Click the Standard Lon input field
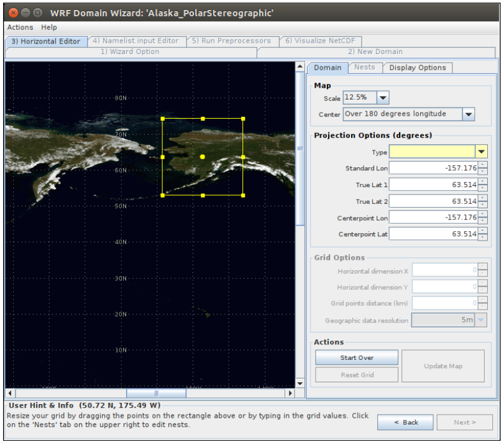The height and width of the screenshot is (442, 504). point(433,168)
